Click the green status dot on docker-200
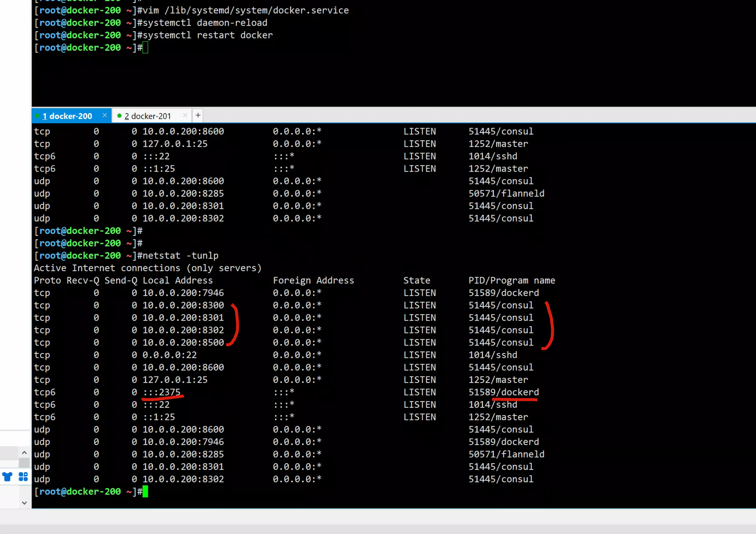Viewport: 756px width, 534px height. click(37, 116)
